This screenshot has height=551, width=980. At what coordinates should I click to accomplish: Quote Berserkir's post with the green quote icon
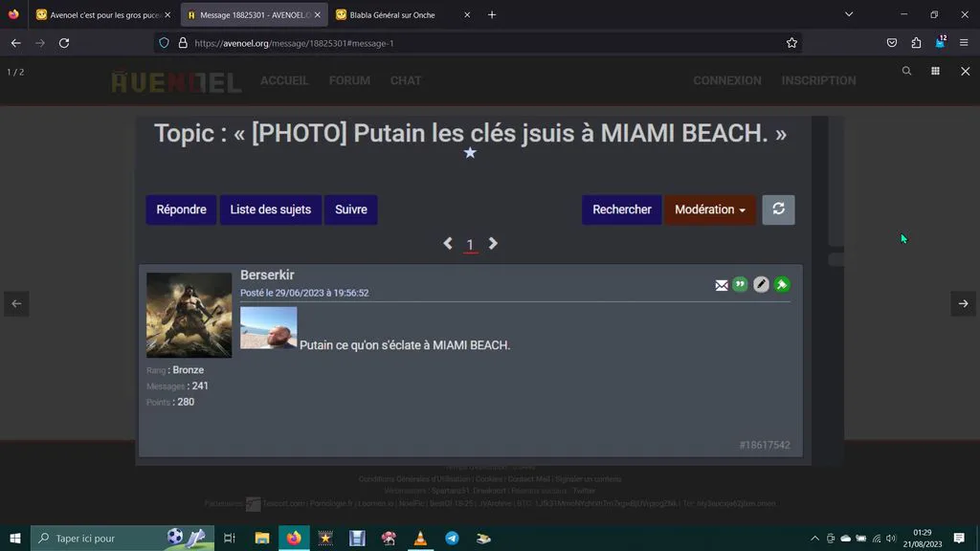click(740, 285)
